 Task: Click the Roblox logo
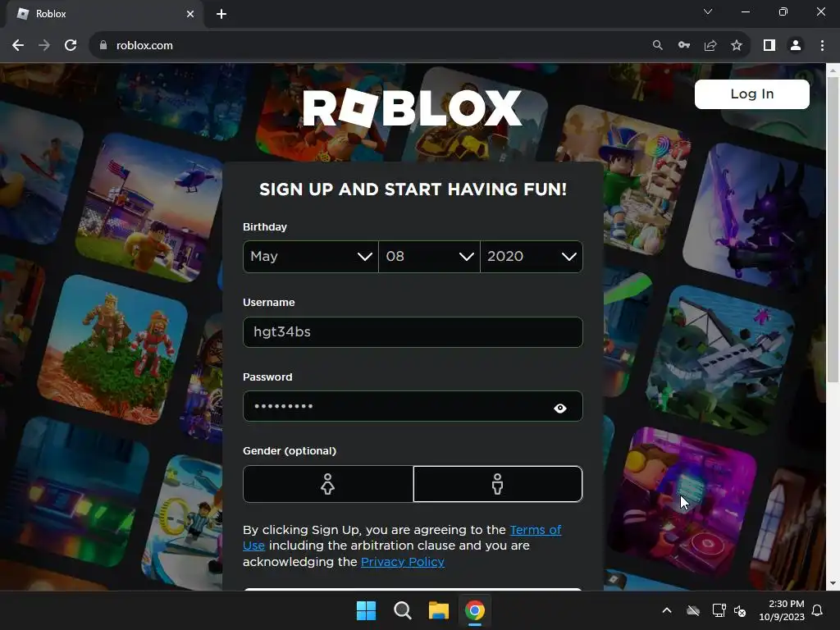click(x=412, y=107)
